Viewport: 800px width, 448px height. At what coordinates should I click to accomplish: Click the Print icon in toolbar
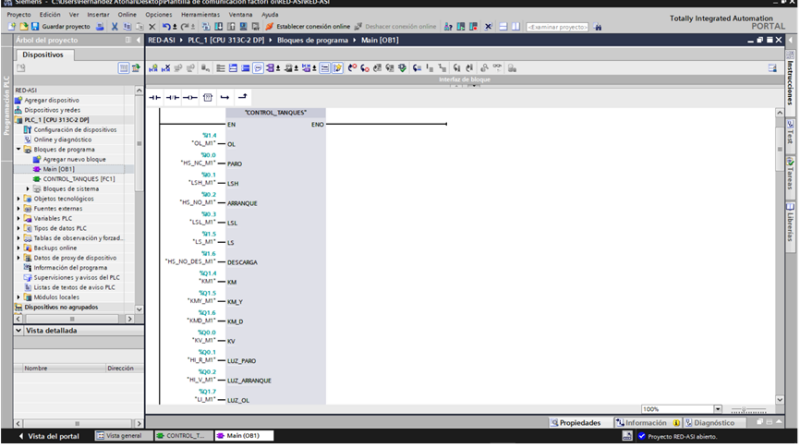(x=101, y=27)
